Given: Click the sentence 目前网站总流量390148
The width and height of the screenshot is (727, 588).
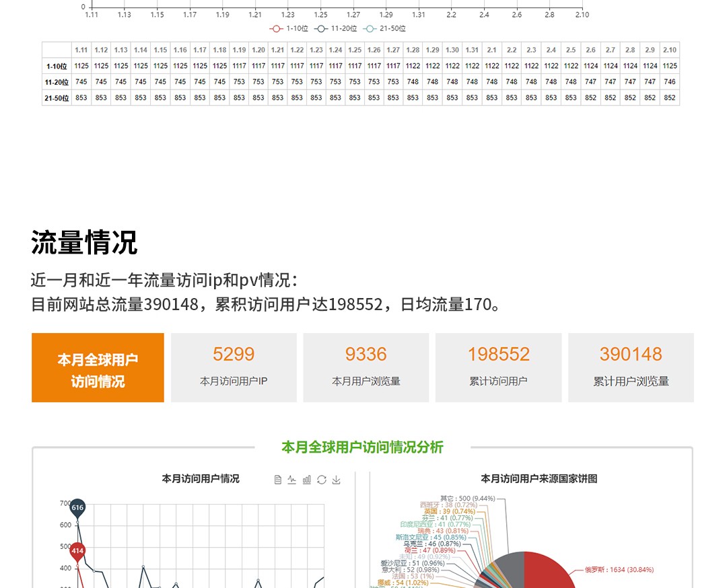Looking at the screenshot, I should click(114, 304).
